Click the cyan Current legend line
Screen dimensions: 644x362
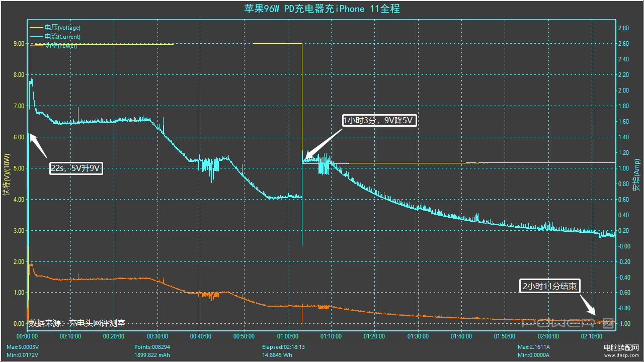tap(37, 37)
